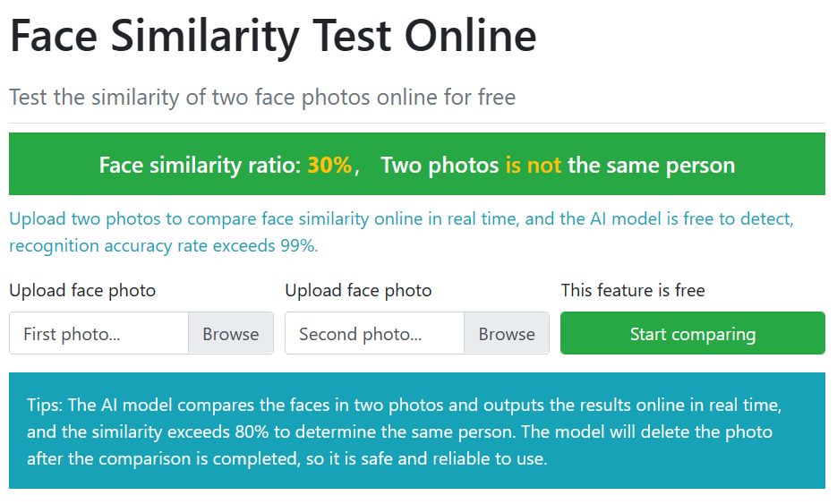Click the left "Upload face photo" label
Screen dimensions: 837x504
click(82, 290)
